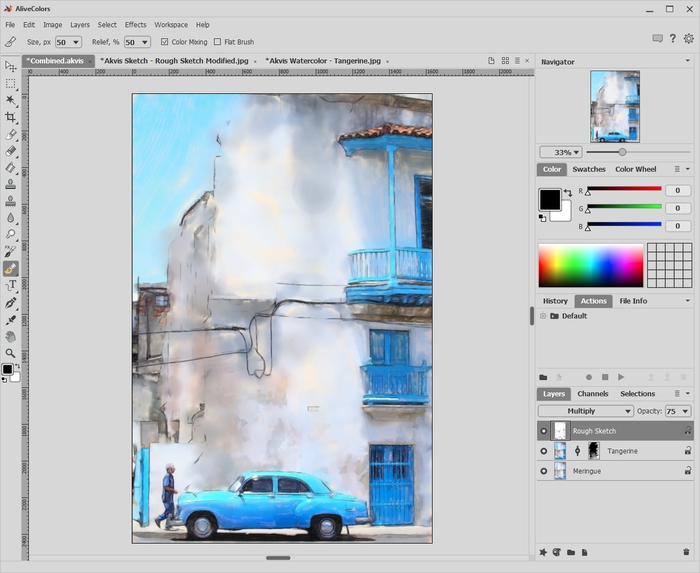Screen dimensions: 700x573
Task: Open the notifications message icon
Action: (657, 39)
